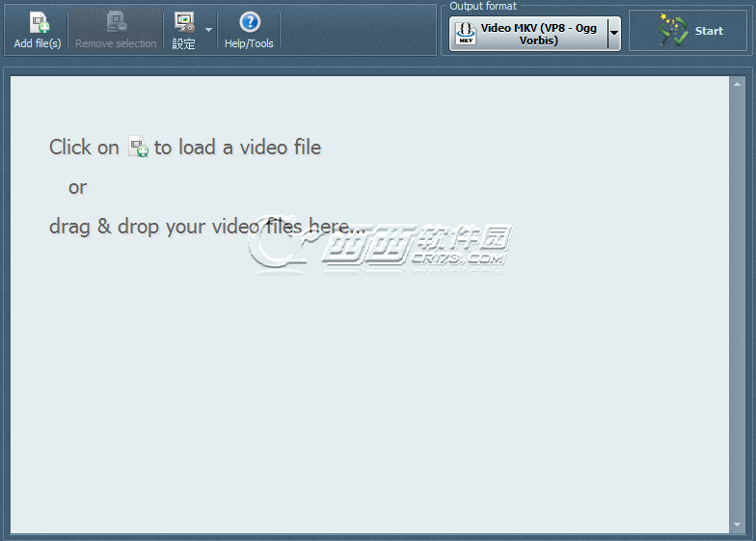Expand the dropdown arrow beside 設定
Screen dimensions: 756x541
pyautogui.click(x=209, y=30)
